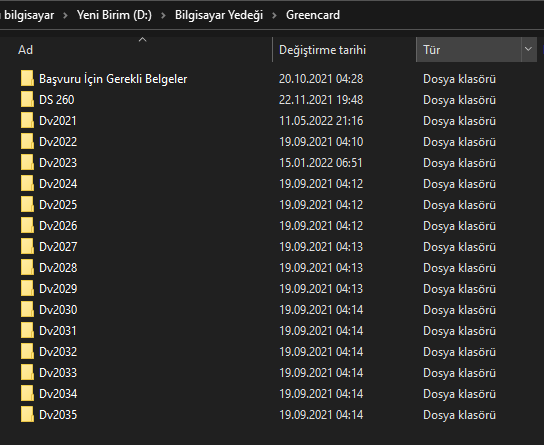544x445 pixels.
Task: Click the Greencard breadcrumb segment
Action: (313, 15)
